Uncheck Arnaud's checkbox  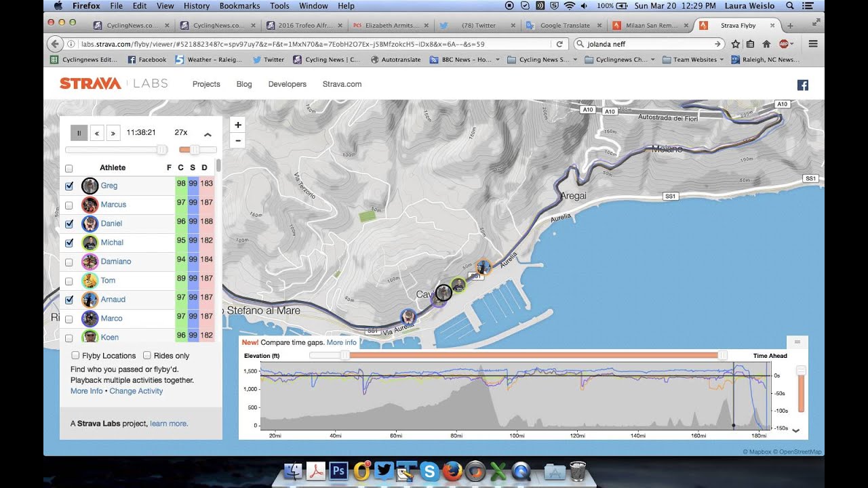point(68,300)
